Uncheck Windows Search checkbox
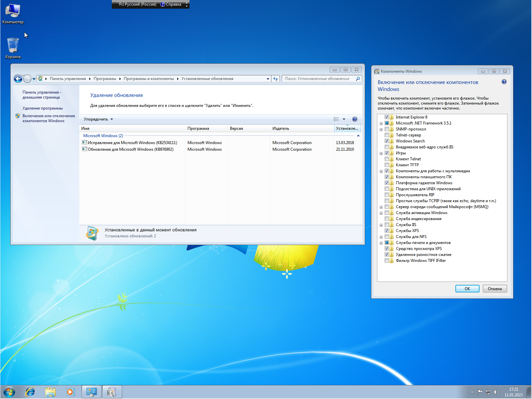The height and width of the screenshot is (399, 532). point(387,141)
